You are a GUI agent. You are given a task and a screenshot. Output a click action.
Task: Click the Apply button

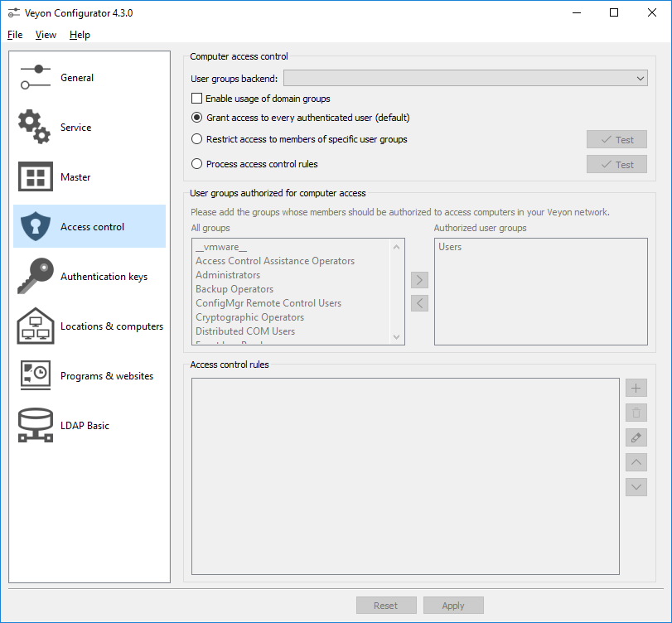tap(453, 606)
